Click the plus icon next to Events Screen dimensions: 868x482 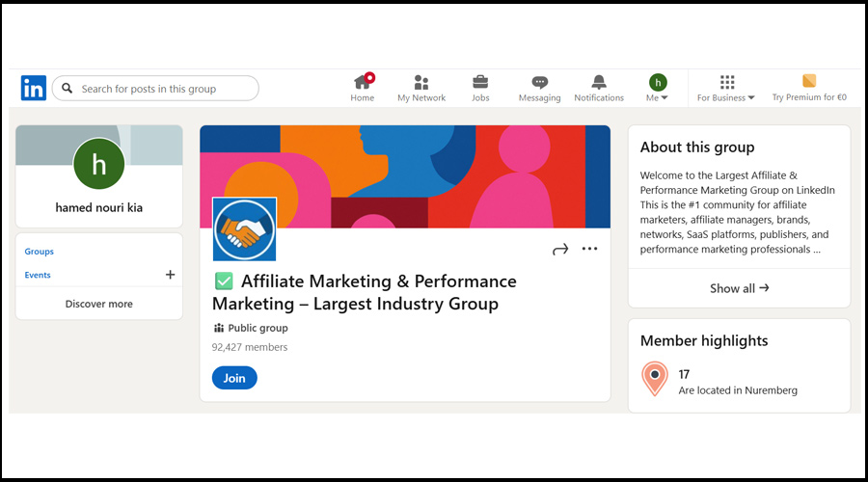click(170, 275)
